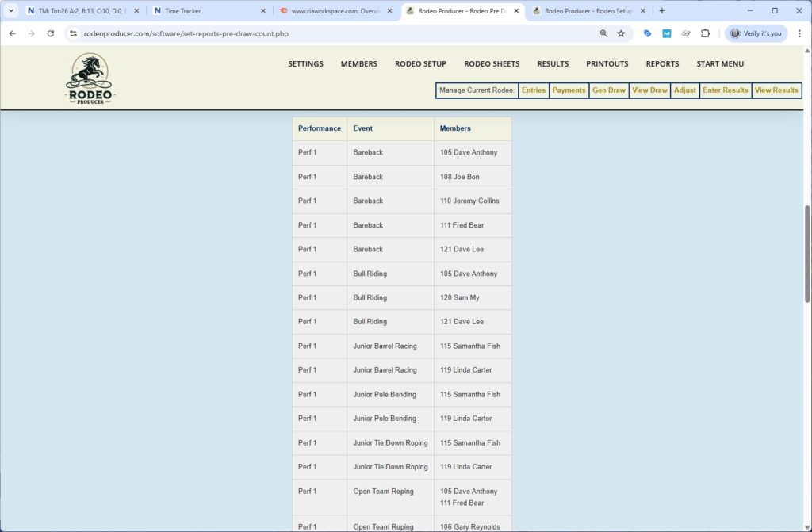Click the Enter Results link
Viewport: 812px width, 532px height.
[x=725, y=90]
